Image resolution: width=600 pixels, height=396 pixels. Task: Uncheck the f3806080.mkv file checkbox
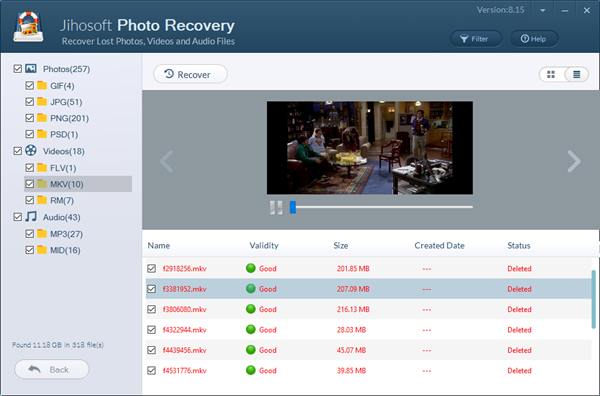click(152, 309)
